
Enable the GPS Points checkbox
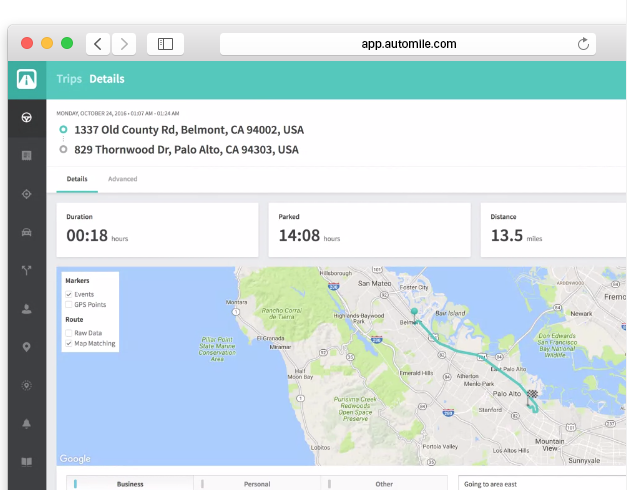(68, 305)
